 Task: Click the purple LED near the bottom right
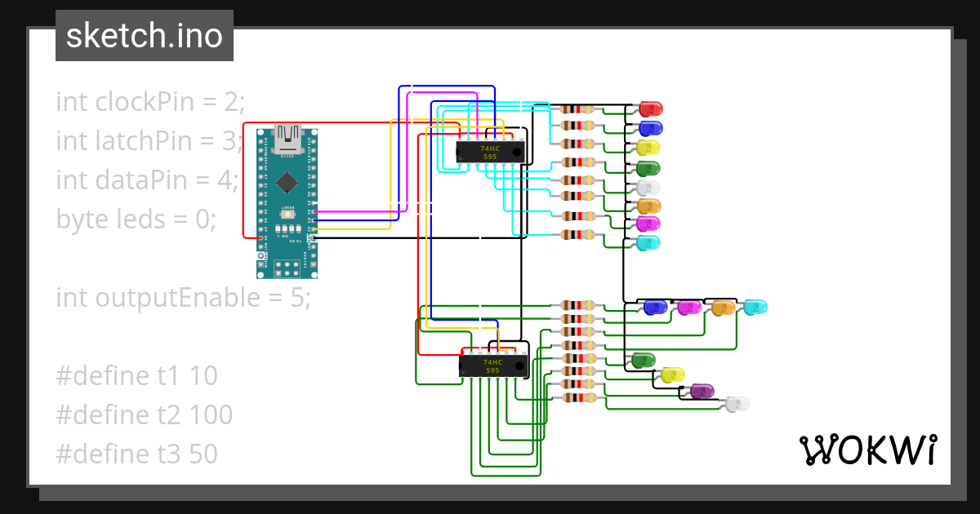tap(704, 390)
